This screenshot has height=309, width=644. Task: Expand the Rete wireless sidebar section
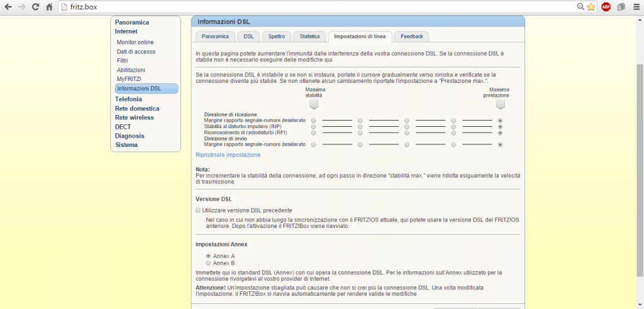(x=134, y=117)
